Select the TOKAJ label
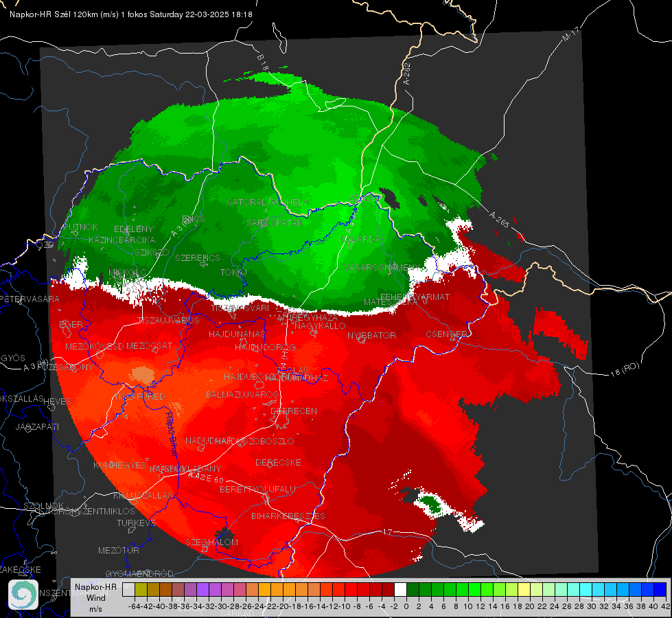 (x=233, y=273)
